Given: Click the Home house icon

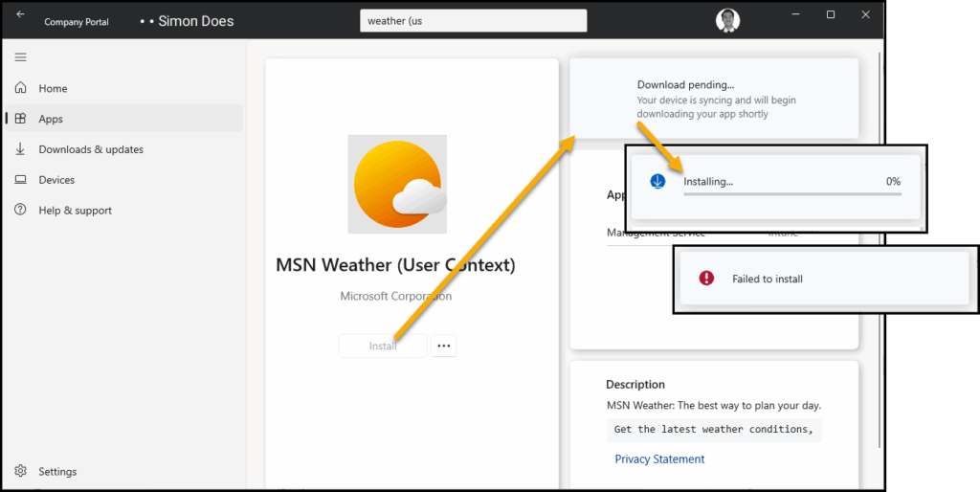Looking at the screenshot, I should [x=20, y=88].
